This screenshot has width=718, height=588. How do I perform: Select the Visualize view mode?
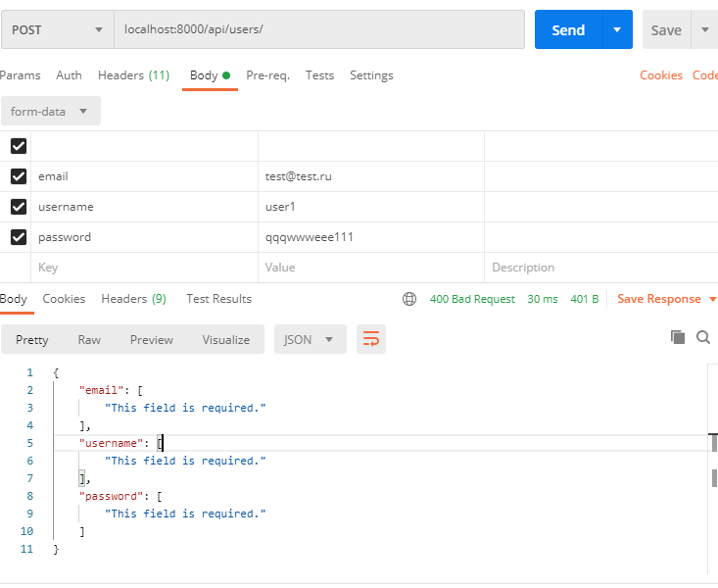tap(226, 340)
